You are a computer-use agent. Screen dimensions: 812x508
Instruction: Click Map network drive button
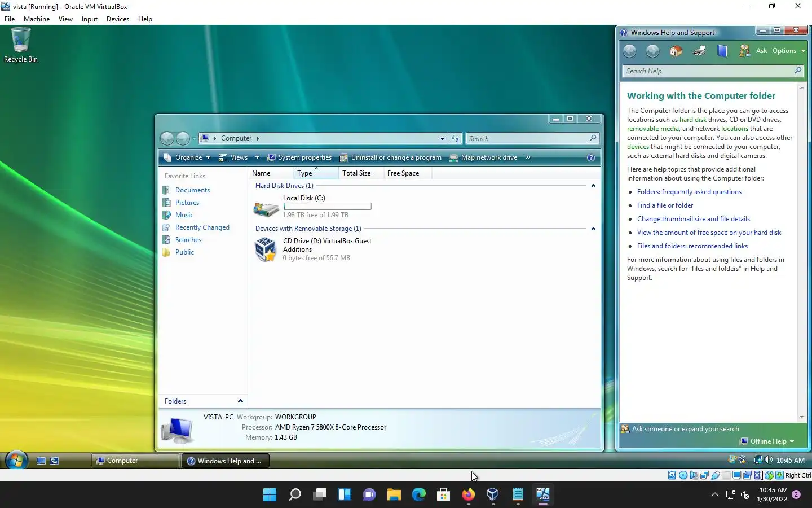pos(483,157)
